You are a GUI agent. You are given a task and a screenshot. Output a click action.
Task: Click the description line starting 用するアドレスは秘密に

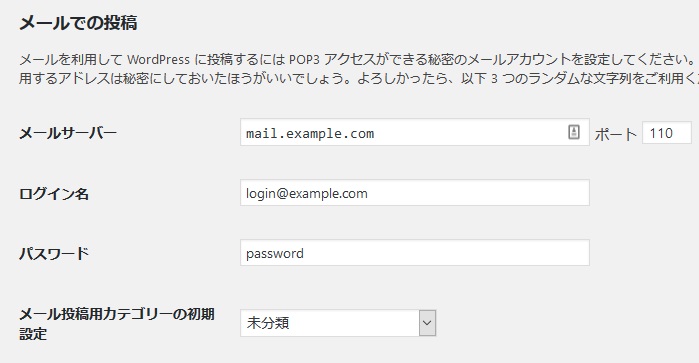(x=359, y=78)
